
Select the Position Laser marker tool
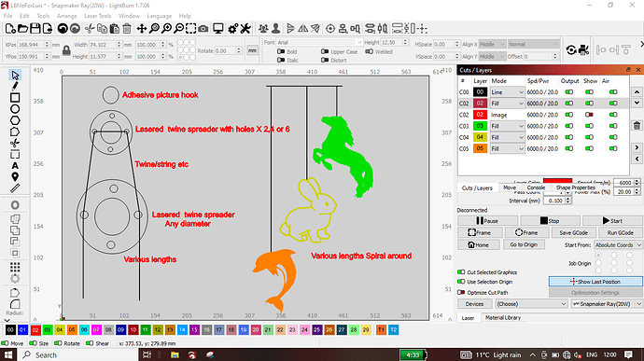pyautogui.click(x=15, y=177)
